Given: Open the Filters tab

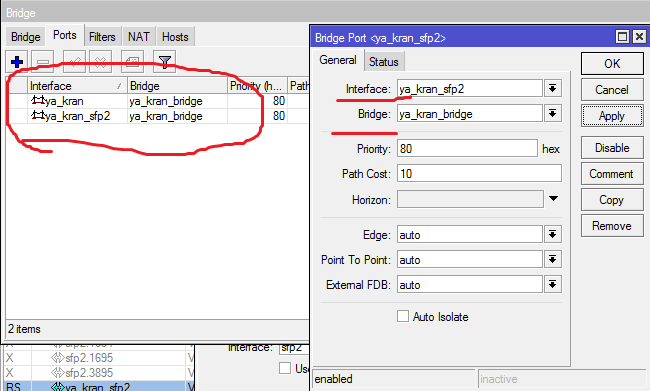Looking at the screenshot, I should 102,37.
